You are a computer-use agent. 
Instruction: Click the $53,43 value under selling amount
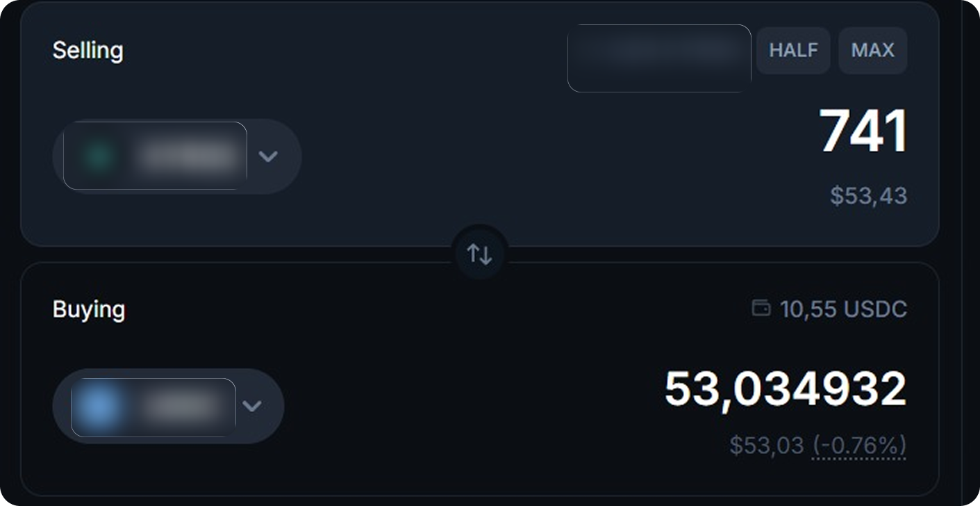(x=867, y=197)
